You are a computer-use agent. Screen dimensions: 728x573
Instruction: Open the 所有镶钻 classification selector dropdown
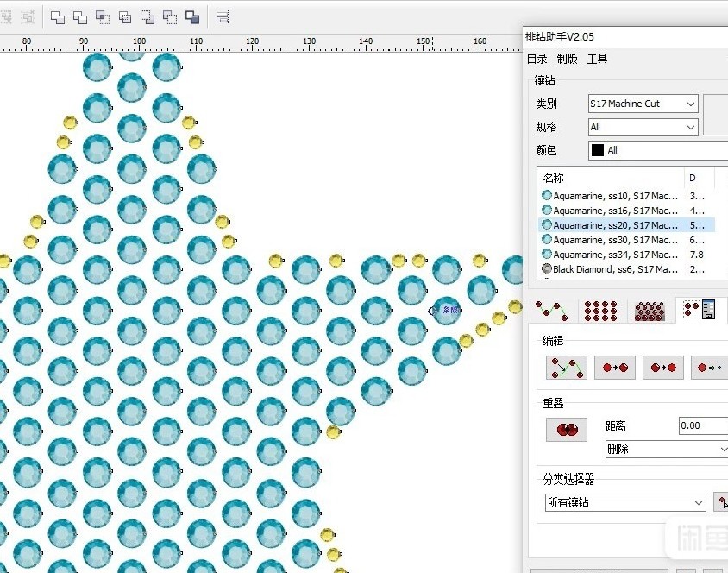pyautogui.click(x=625, y=502)
